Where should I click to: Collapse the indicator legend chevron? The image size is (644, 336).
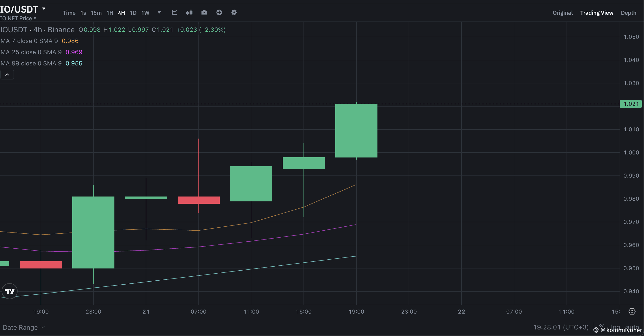7,75
